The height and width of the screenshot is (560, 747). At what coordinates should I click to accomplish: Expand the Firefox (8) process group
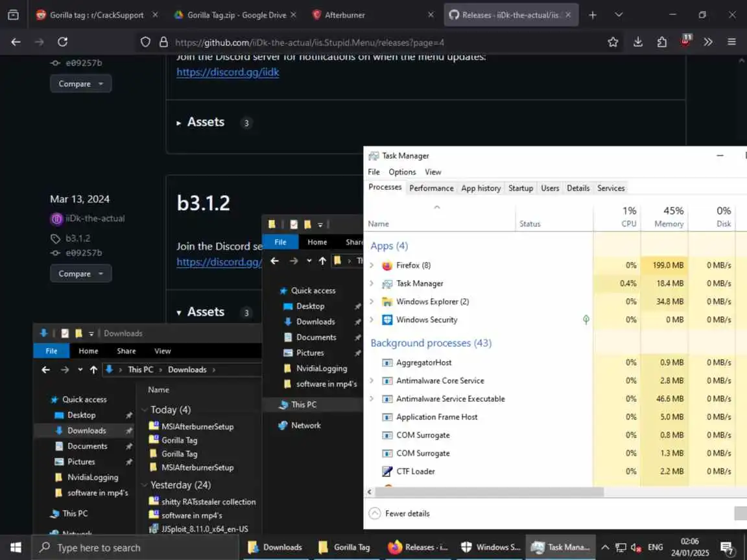pyautogui.click(x=372, y=265)
